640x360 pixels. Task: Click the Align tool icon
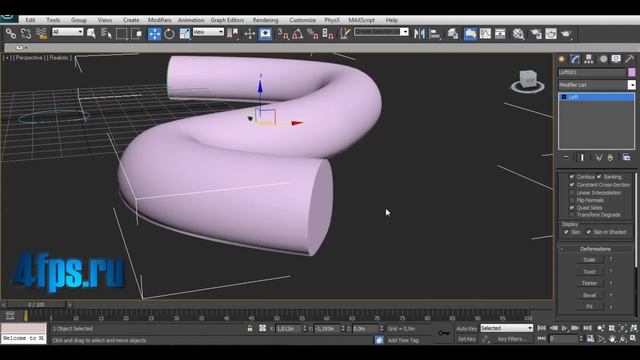click(435, 34)
